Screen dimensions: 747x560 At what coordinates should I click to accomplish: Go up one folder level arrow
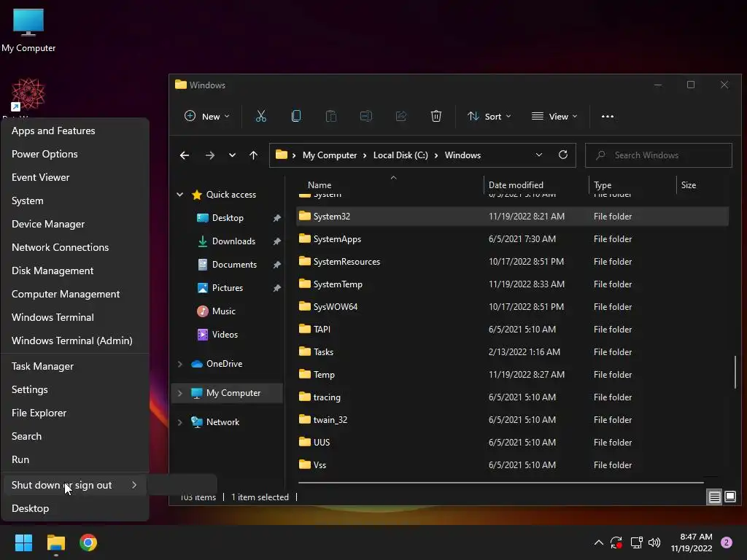tap(253, 155)
